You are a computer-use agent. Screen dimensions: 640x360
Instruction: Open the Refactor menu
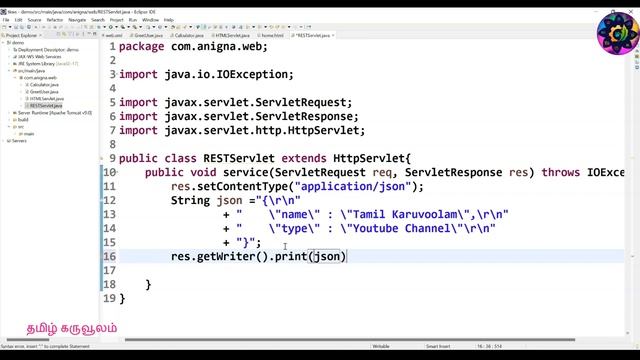click(55, 20)
